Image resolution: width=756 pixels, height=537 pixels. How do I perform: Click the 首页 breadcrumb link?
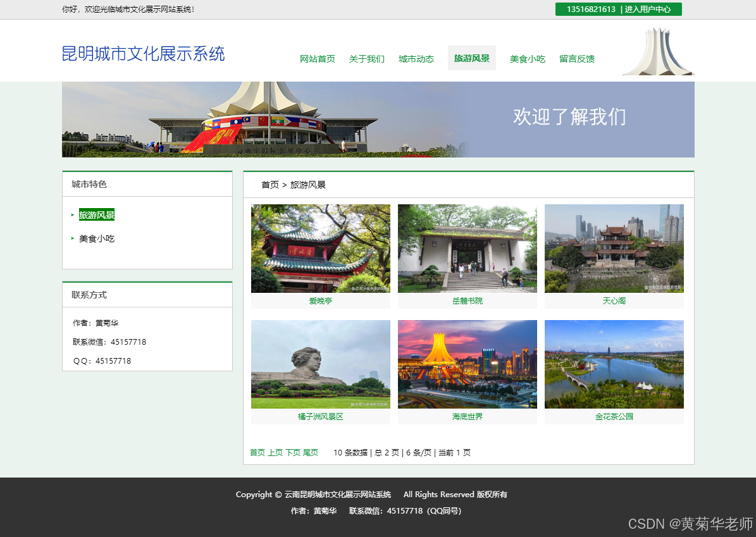270,185
